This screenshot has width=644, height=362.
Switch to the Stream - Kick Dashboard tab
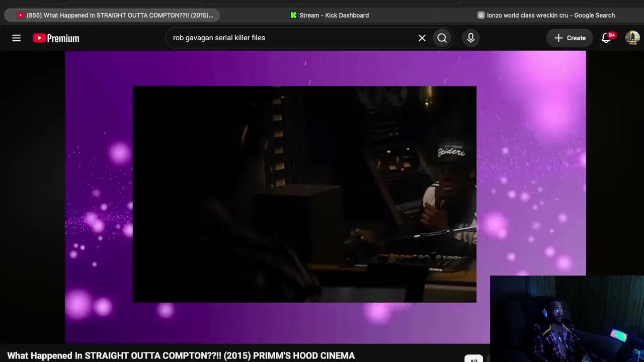pyautogui.click(x=330, y=15)
